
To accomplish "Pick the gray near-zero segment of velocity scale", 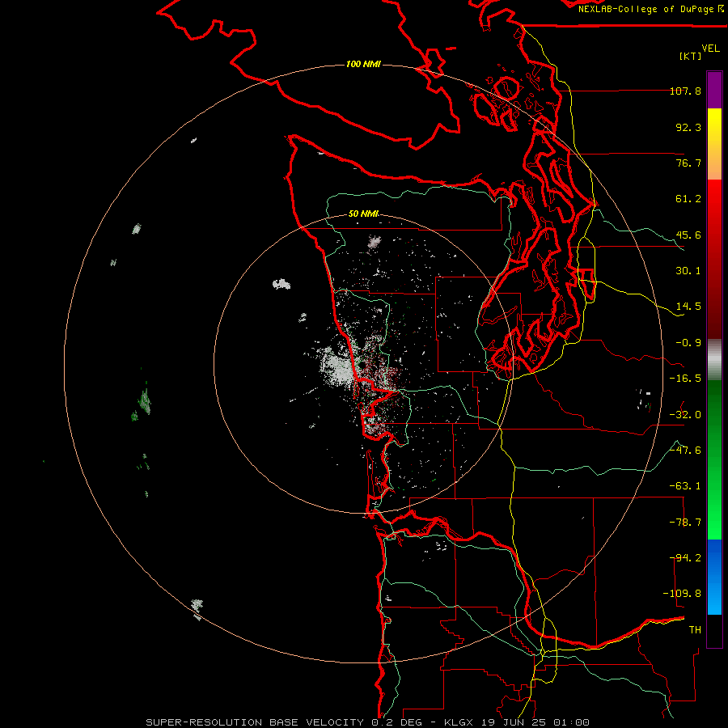I will click(714, 360).
